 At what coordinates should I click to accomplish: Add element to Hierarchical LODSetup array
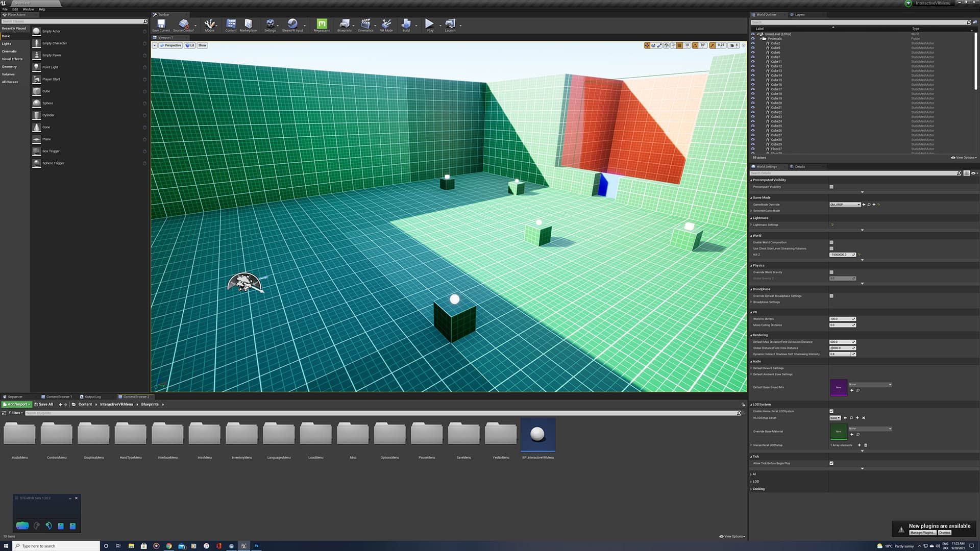coord(859,445)
